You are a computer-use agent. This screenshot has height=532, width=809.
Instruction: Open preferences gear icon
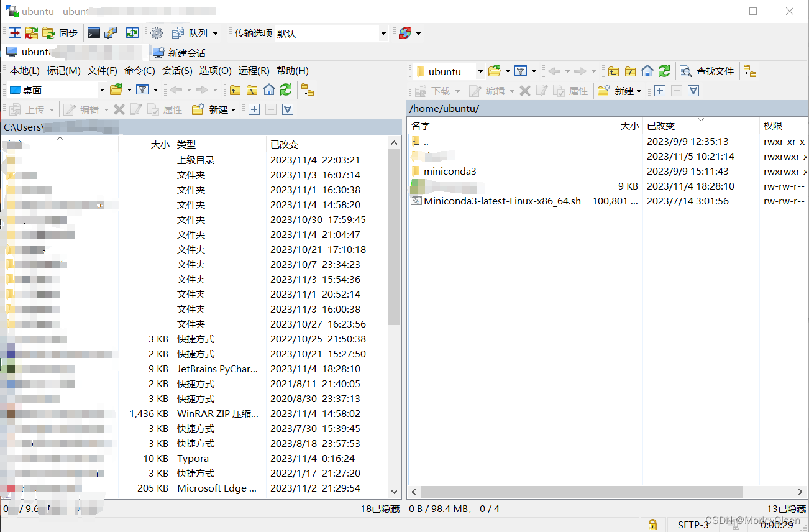click(x=157, y=33)
